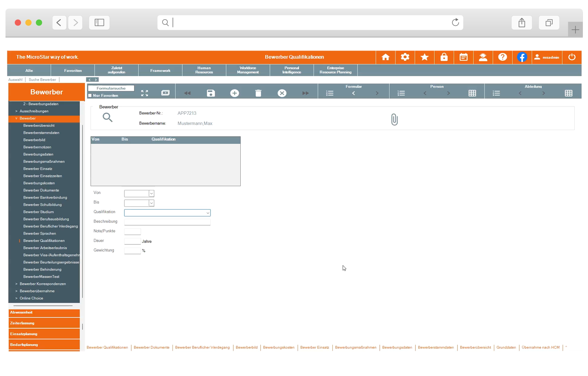The height and width of the screenshot is (376, 588).
Task: Click the Formularsuche search field
Action: pos(111,88)
